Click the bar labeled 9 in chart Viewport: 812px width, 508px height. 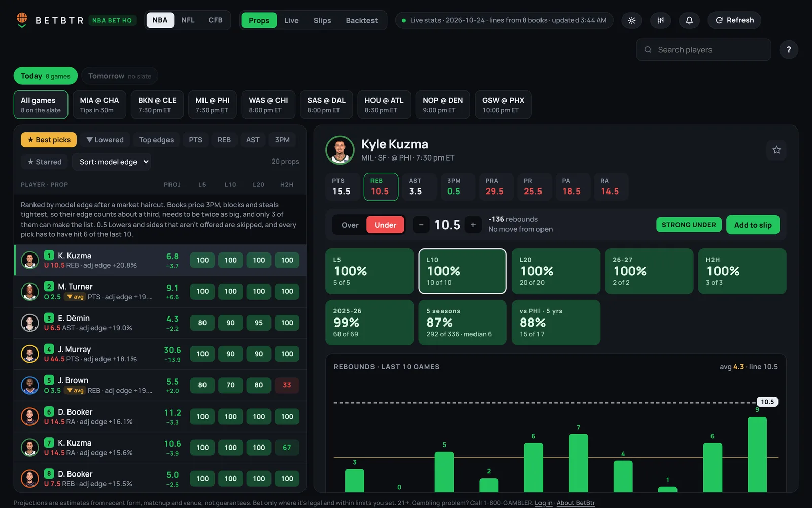pyautogui.click(x=757, y=454)
